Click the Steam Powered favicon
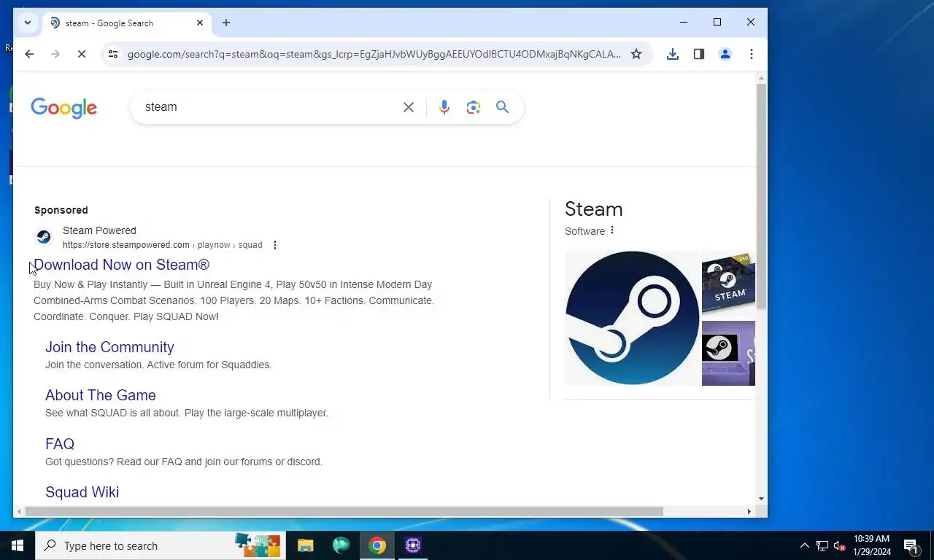 44,237
